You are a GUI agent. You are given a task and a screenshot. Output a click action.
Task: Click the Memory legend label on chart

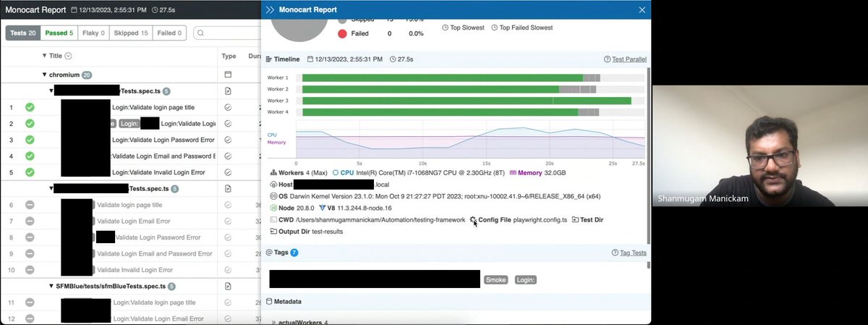pos(276,143)
